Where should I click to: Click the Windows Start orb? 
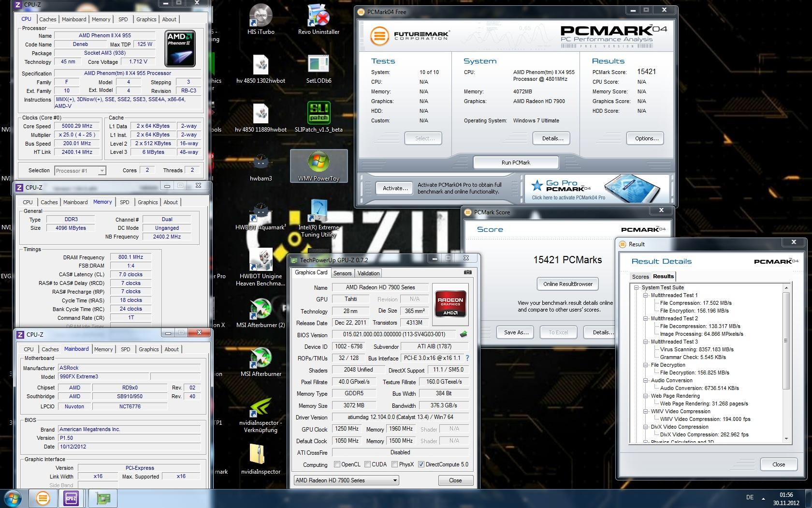click(x=13, y=498)
